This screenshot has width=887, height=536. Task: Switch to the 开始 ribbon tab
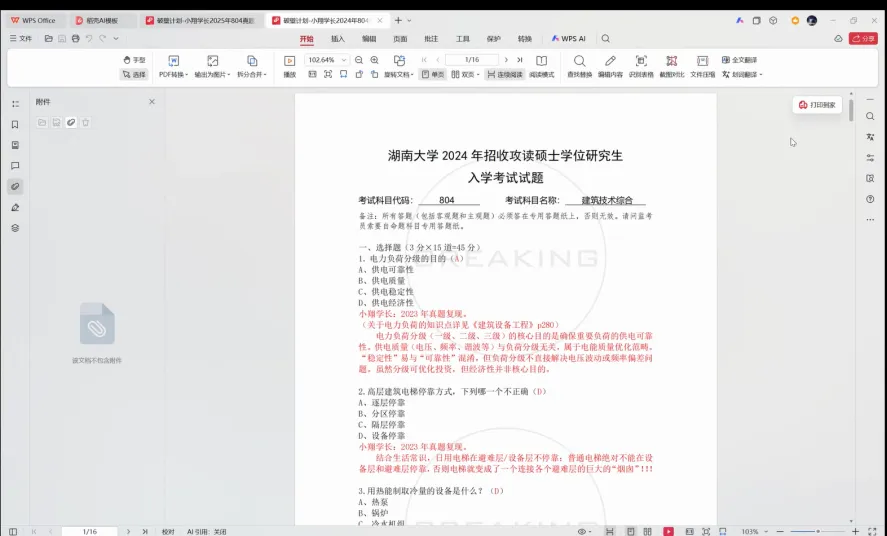tap(307, 39)
